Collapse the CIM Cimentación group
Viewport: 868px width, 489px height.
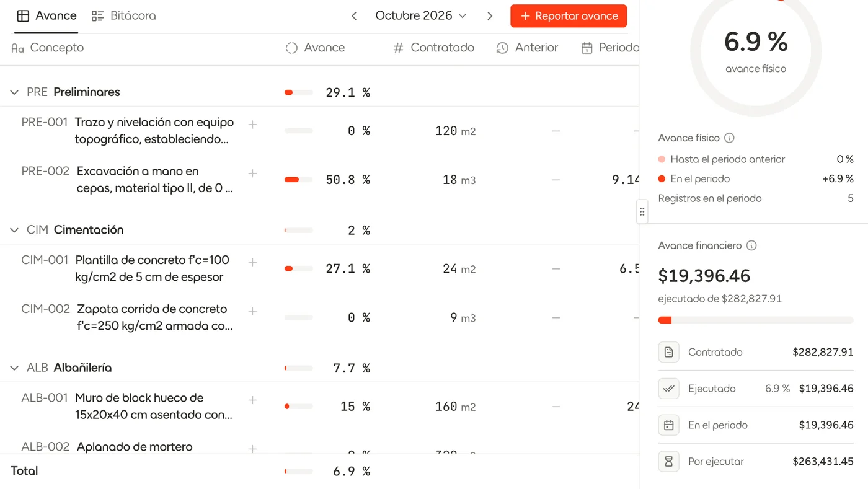[14, 230]
